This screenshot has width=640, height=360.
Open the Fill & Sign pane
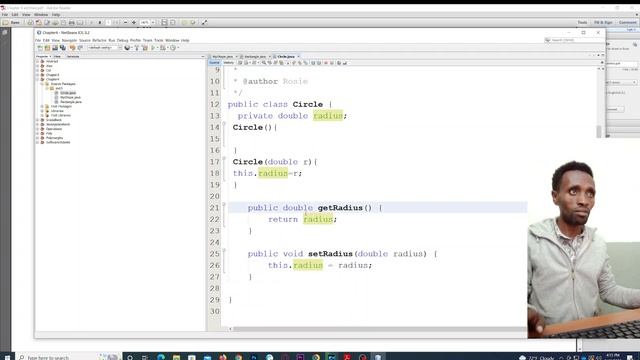(x=603, y=22)
